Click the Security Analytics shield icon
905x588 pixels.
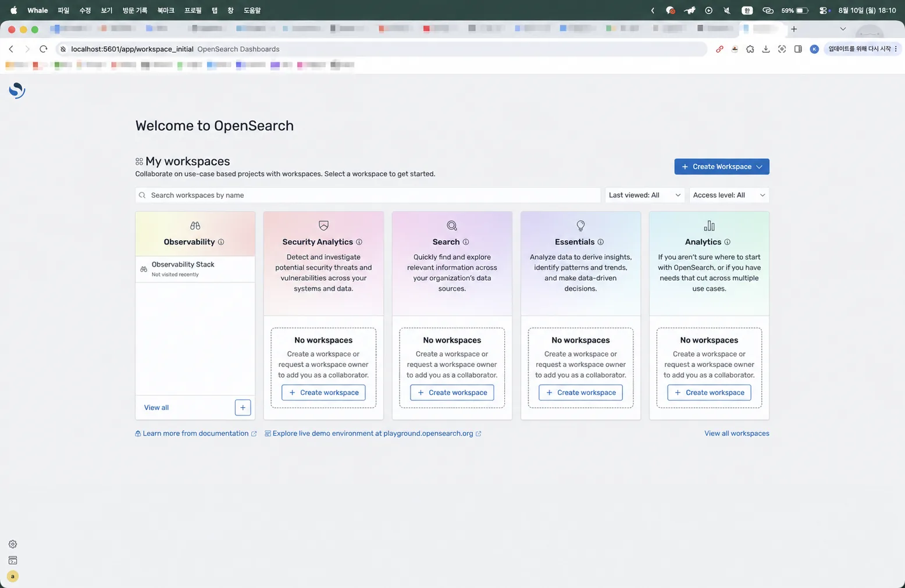coord(323,226)
